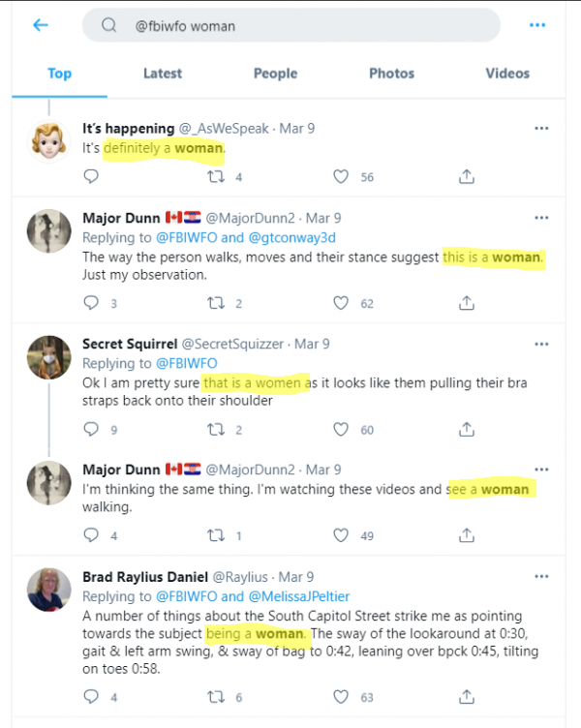
Task: Open Secret Squirrel's profile avatar
Action: pos(47,355)
